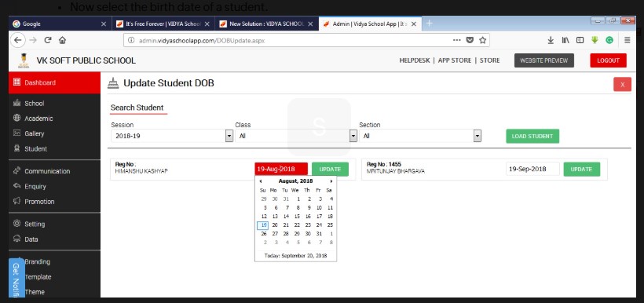This screenshot has height=303, width=644.
Task: Select August 10 in the calendar
Action: (319, 208)
